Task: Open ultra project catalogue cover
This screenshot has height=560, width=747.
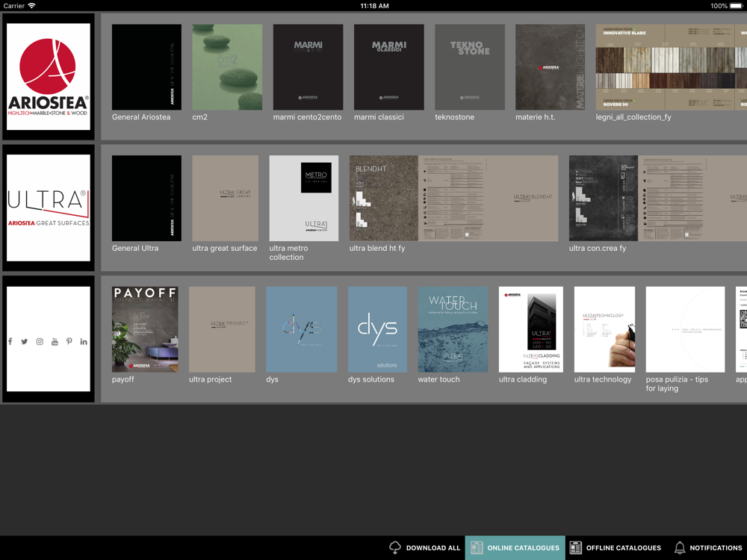Action: coord(222,329)
